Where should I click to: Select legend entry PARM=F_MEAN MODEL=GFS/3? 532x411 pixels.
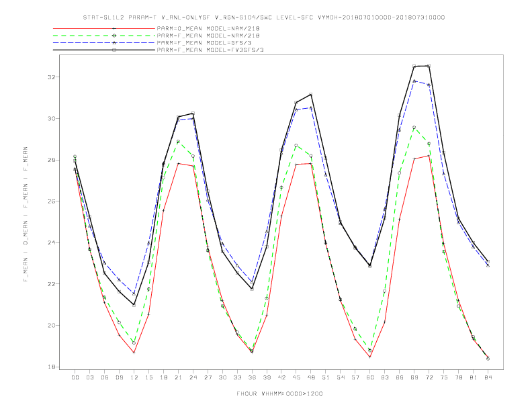tap(204, 43)
